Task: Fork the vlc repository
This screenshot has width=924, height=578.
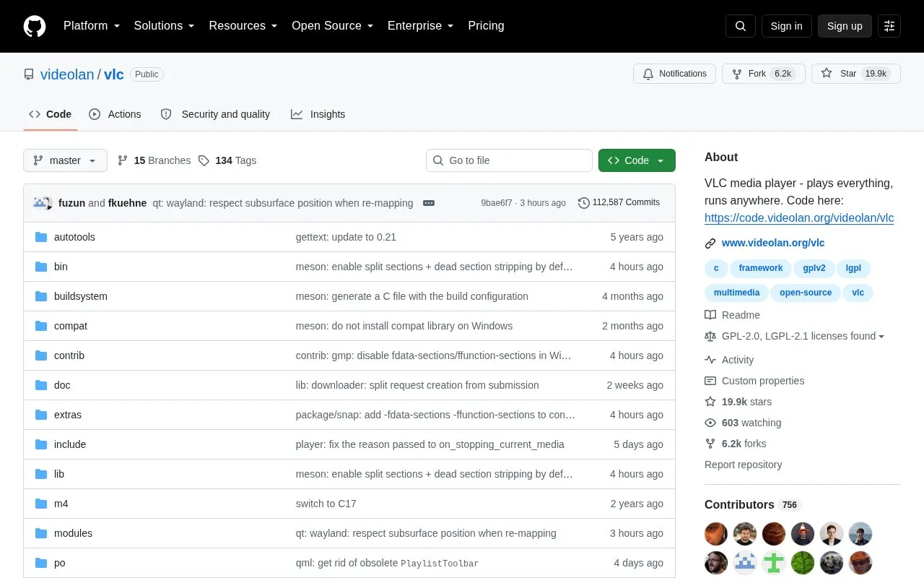Action: (764, 74)
